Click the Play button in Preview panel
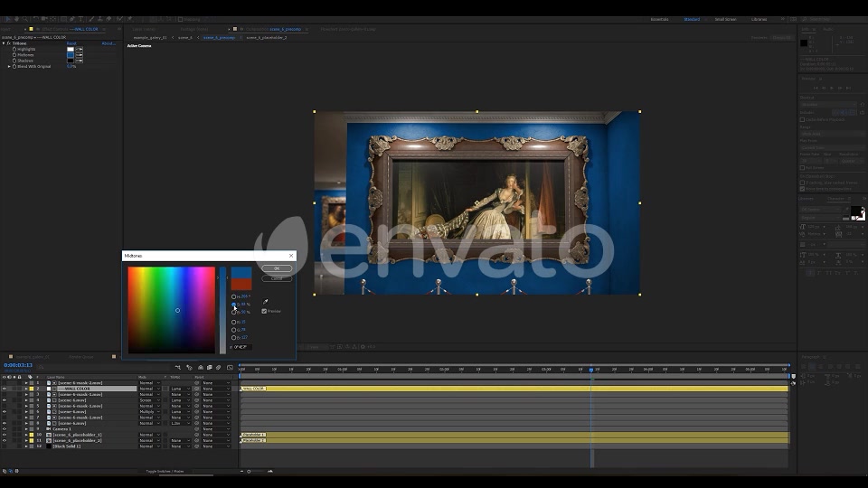The height and width of the screenshot is (488, 868). point(832,88)
